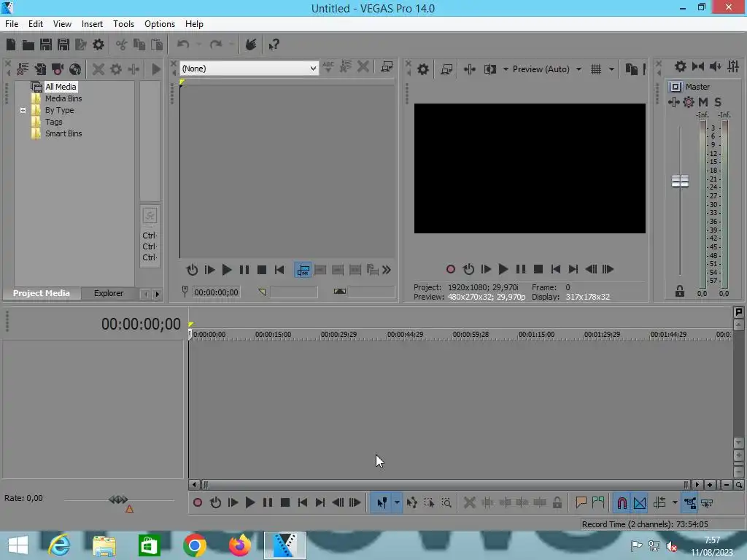
Task: Select the Zoom Edit Tool magnifier
Action: coord(446,502)
